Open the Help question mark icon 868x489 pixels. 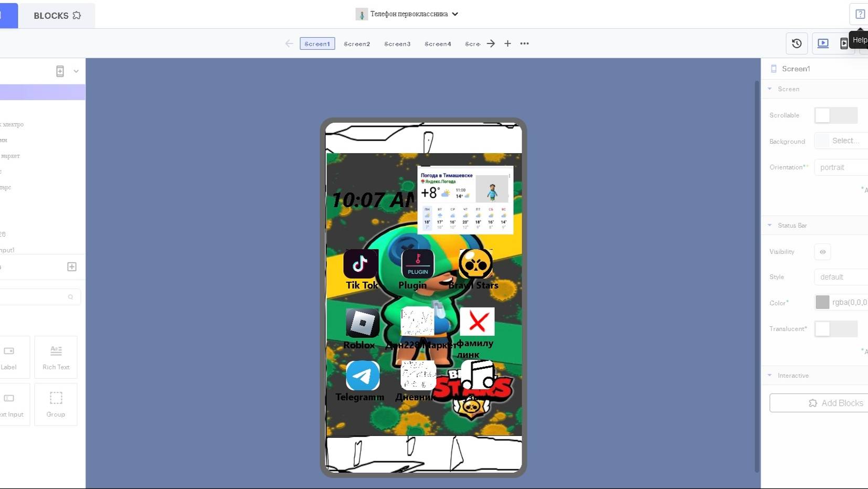point(860,14)
